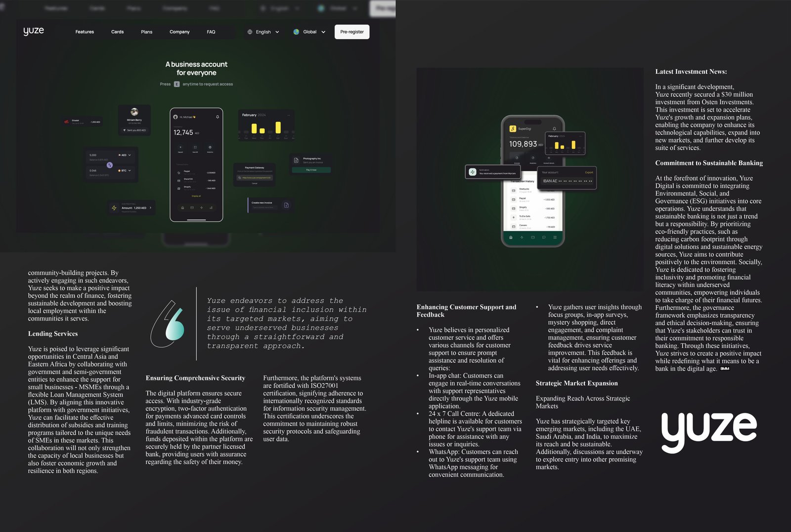
Task: Click the Sent you 800 AED row
Action: [134, 130]
